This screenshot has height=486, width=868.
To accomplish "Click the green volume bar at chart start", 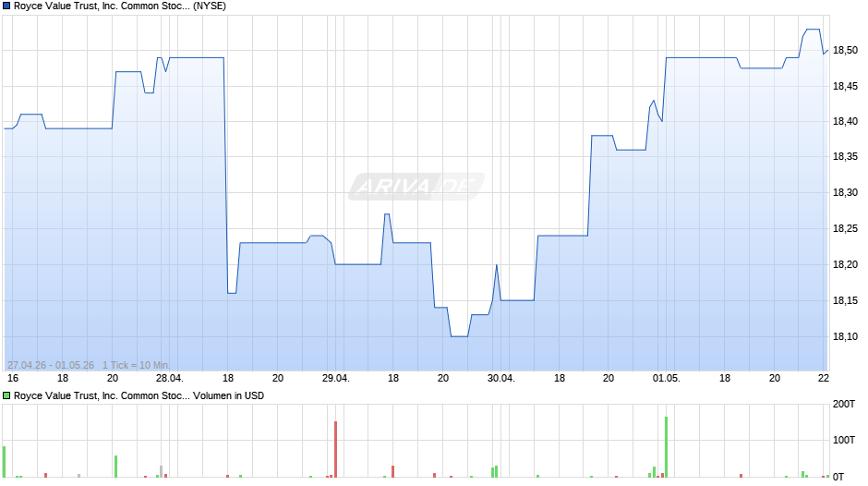I will (4, 462).
